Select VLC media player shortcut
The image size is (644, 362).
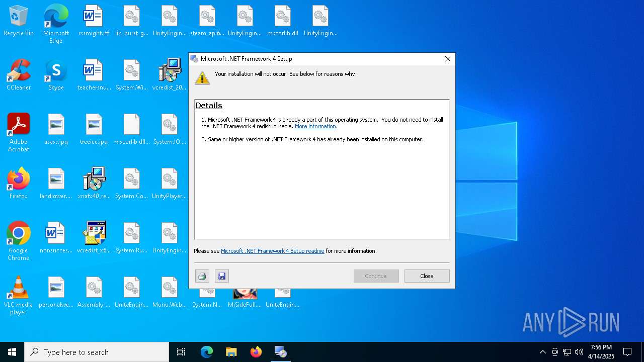point(19,295)
